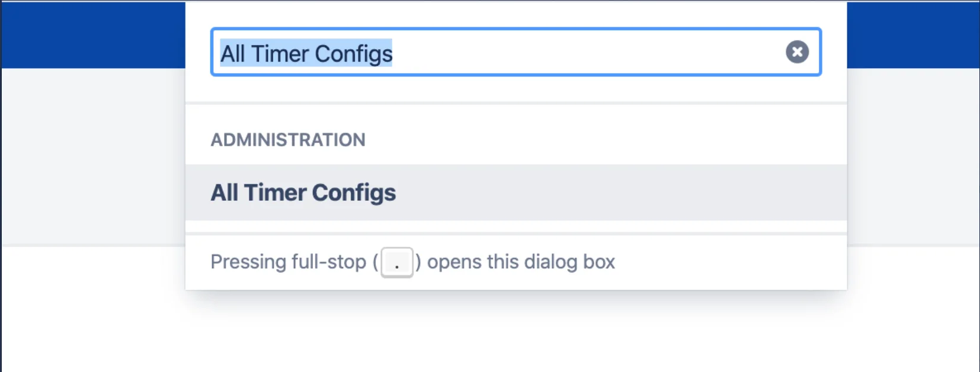Dismiss dialog via blue header left of dialog

coord(93,36)
